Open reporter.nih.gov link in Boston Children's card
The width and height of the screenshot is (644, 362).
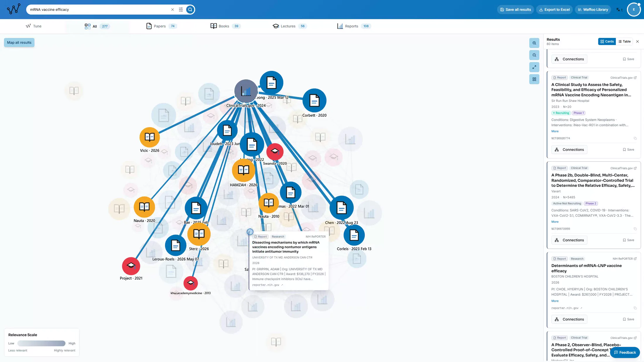567,308
